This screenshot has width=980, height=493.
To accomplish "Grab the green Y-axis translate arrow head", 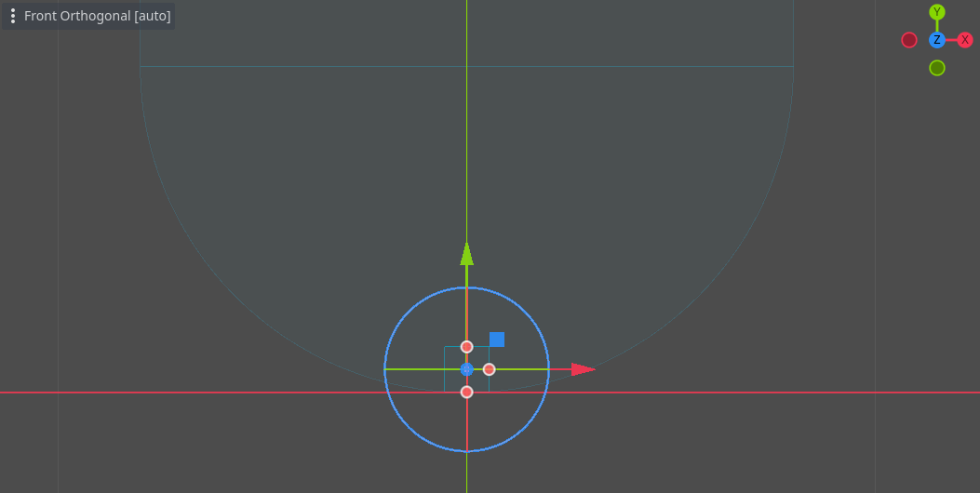I will click(x=467, y=253).
